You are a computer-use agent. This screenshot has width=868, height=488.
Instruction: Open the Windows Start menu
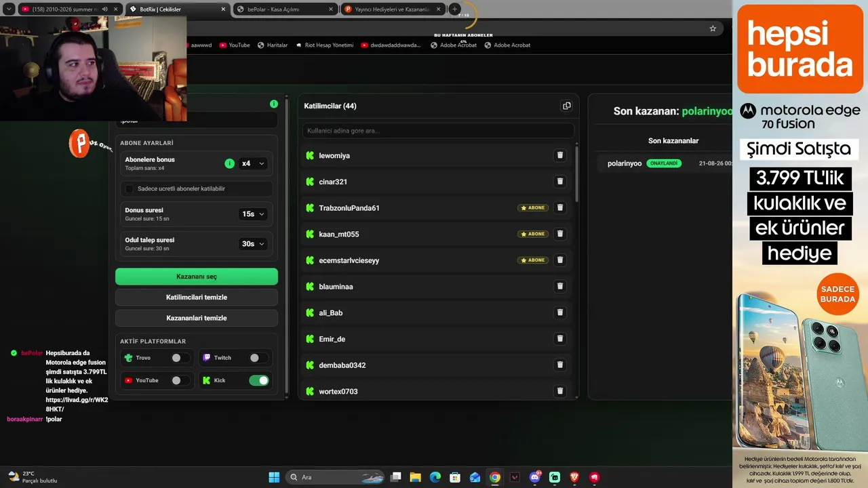pyautogui.click(x=274, y=477)
